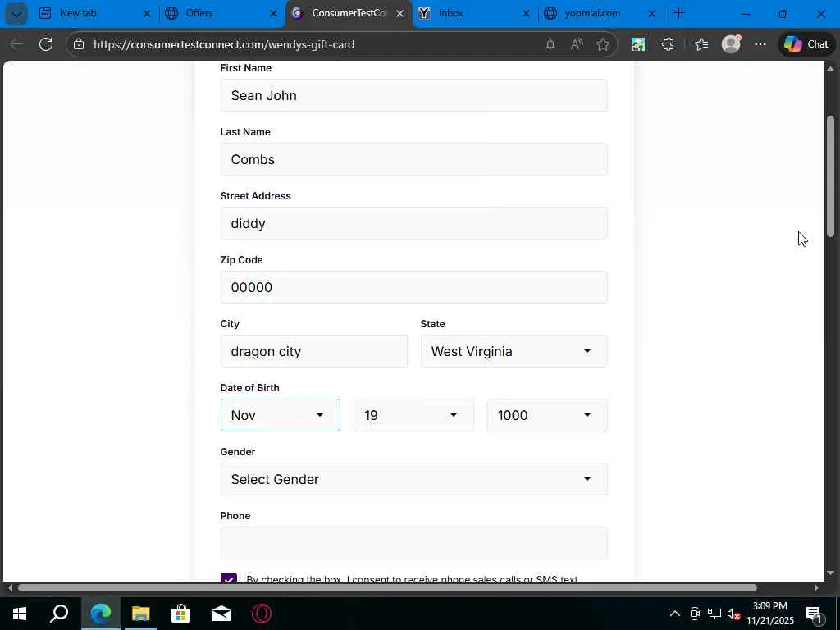This screenshot has height=630, width=840.
Task: Close the New tab tab
Action: coord(147,13)
